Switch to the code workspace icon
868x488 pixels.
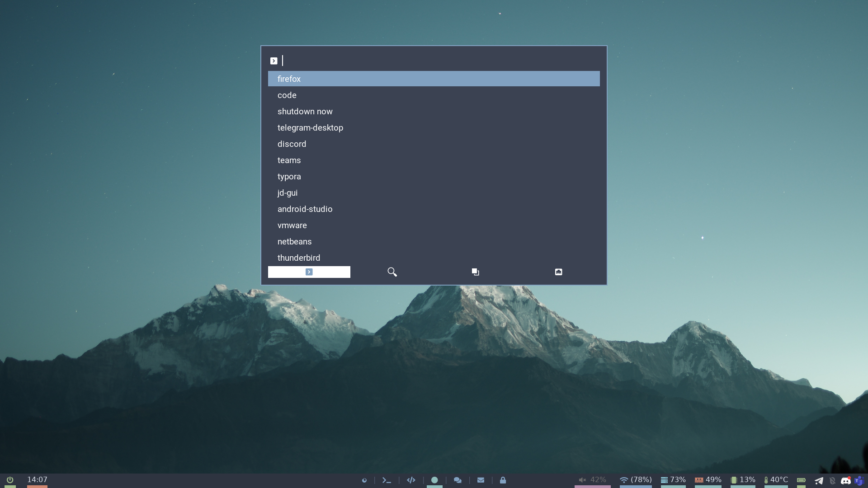411,480
